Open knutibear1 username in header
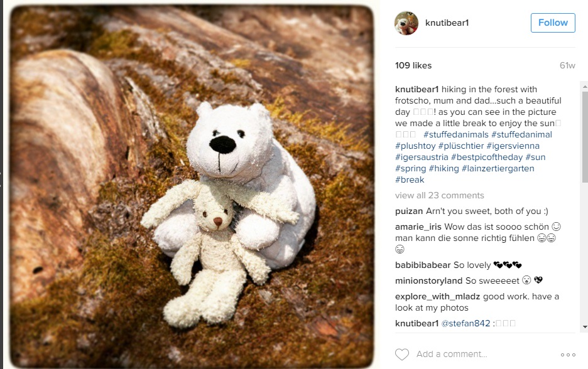The image size is (588, 369). [447, 23]
